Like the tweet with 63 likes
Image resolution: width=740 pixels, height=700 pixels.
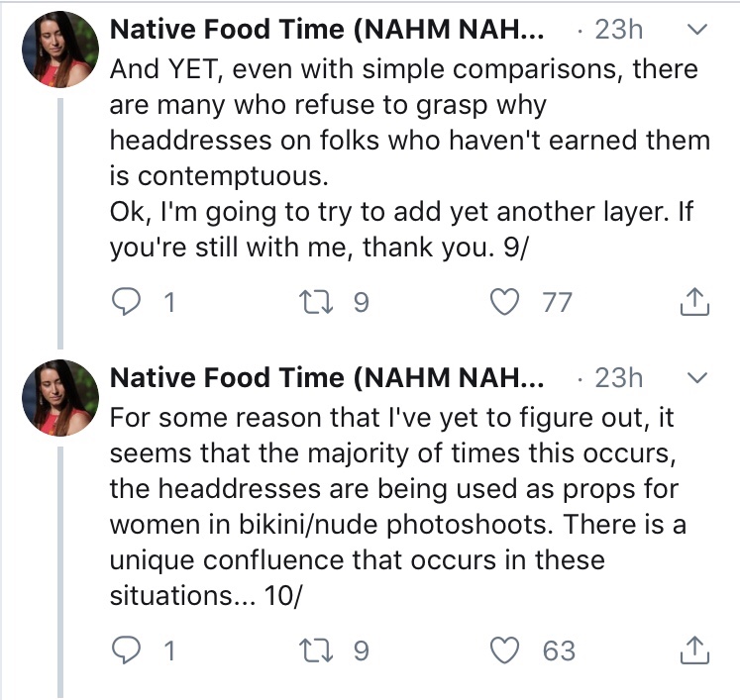506,650
